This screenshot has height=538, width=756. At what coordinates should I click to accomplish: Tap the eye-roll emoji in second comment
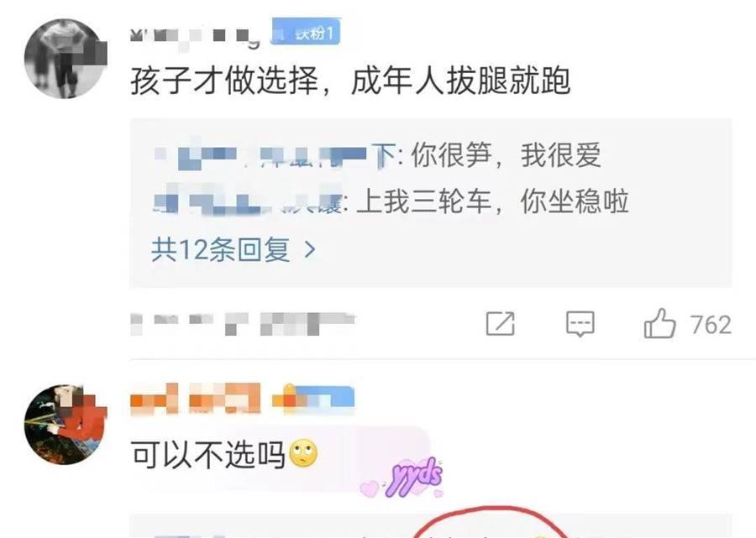[303, 454]
